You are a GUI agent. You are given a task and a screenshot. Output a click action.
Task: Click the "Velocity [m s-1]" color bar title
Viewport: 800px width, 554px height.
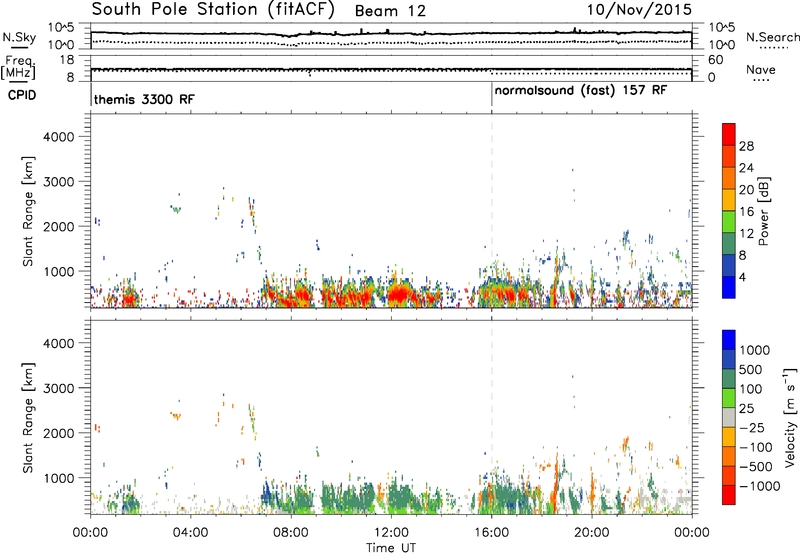coord(790,417)
